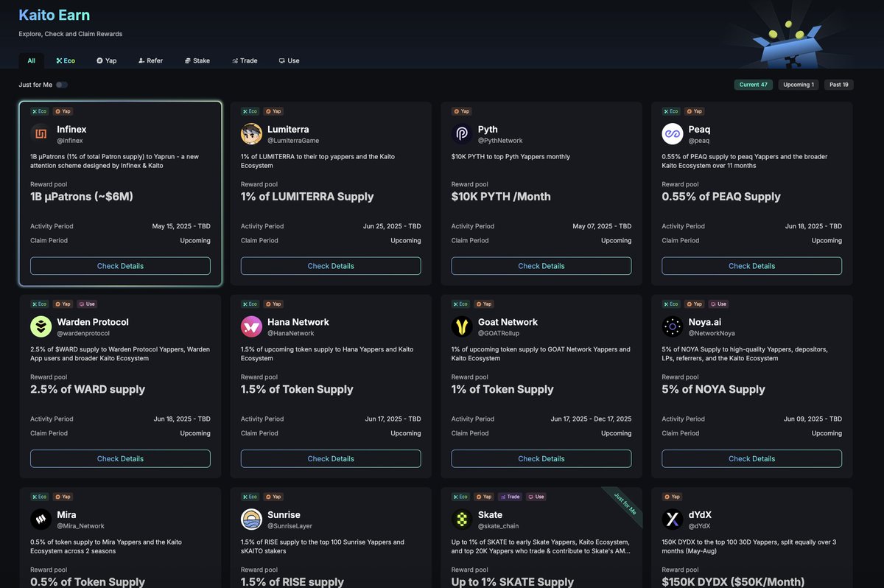Click the Skate green logo
The width and height of the screenshot is (884, 588).
click(462, 519)
